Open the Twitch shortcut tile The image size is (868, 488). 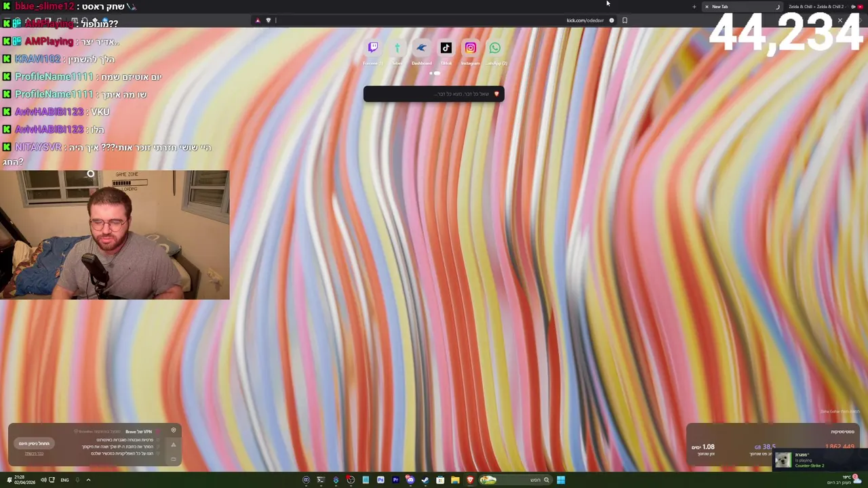pyautogui.click(x=372, y=48)
